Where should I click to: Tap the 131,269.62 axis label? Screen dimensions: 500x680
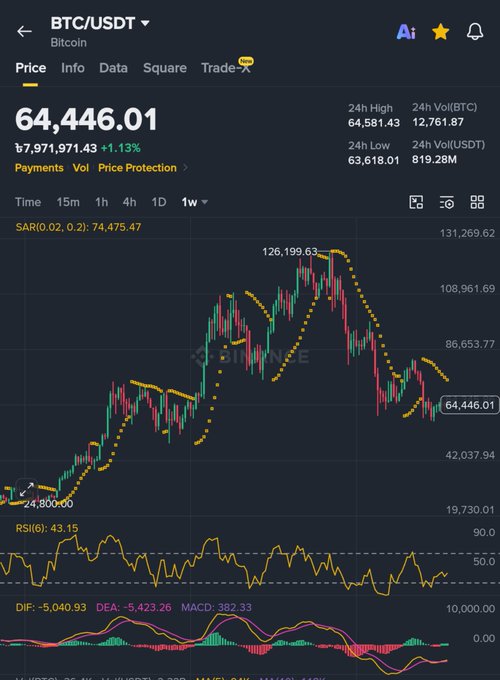(467, 233)
